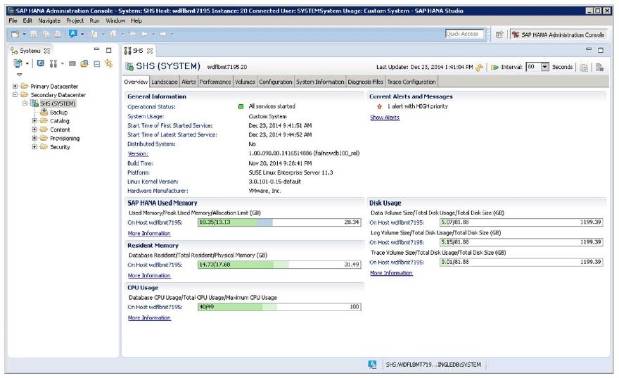Viewport: 619px width, 378px height.
Task: Expand the Content folder
Action: tap(34, 129)
